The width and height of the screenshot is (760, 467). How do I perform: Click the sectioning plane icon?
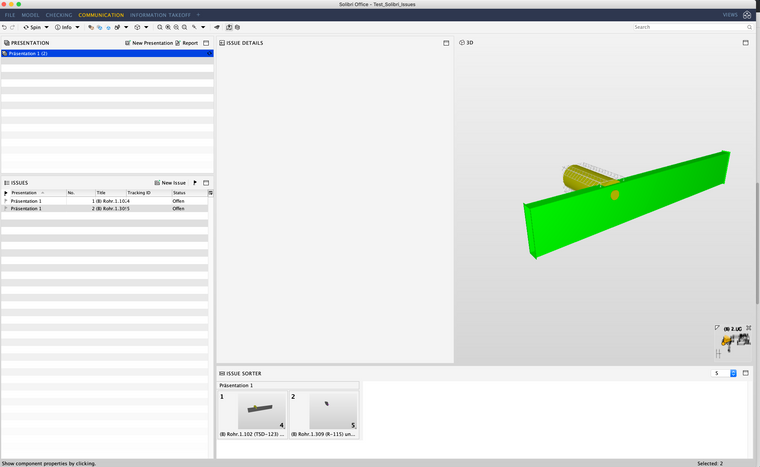(217, 27)
